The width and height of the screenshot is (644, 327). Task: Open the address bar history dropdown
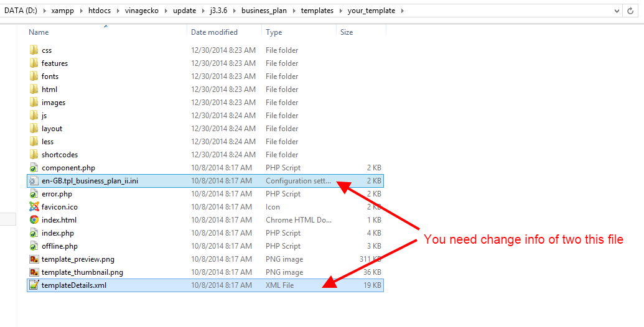pos(616,11)
